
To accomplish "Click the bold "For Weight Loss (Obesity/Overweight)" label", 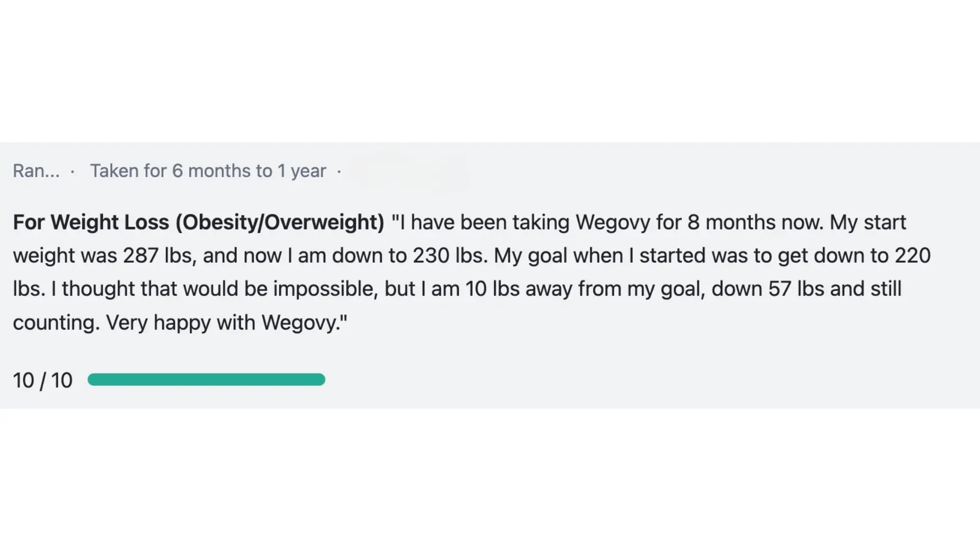I will pos(198,222).
